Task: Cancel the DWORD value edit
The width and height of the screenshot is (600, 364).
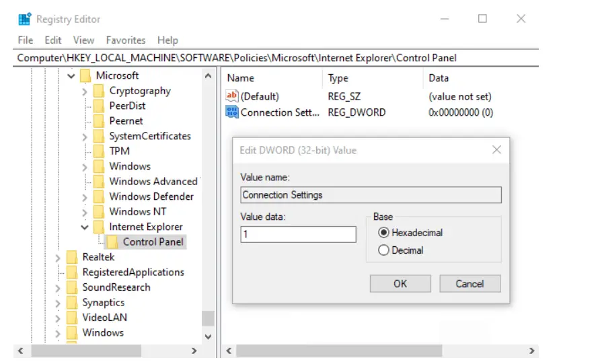Action: (x=470, y=284)
